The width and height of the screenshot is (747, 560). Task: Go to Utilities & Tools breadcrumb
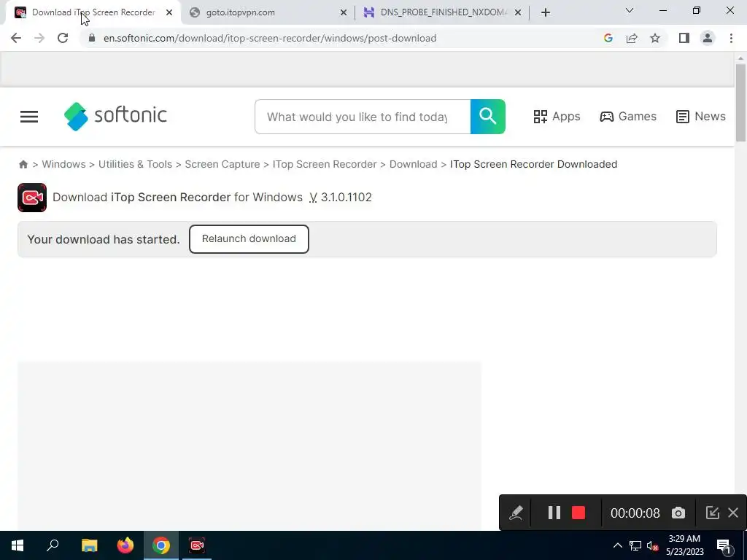[x=135, y=164]
